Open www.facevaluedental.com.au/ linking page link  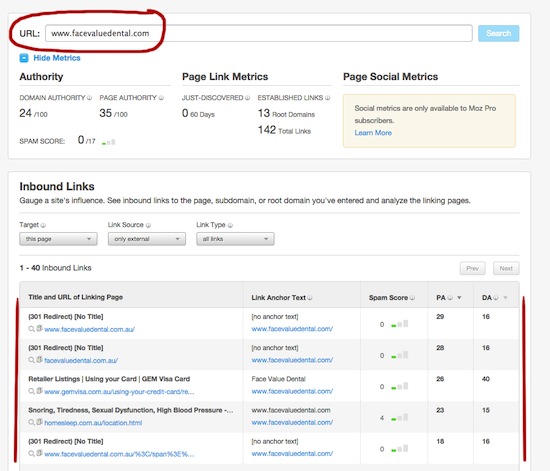point(89,329)
